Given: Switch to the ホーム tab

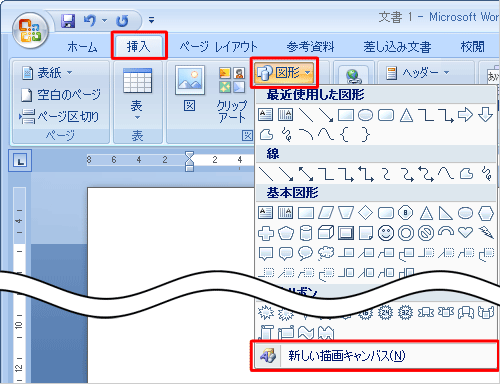Looking at the screenshot, I should click(x=82, y=47).
